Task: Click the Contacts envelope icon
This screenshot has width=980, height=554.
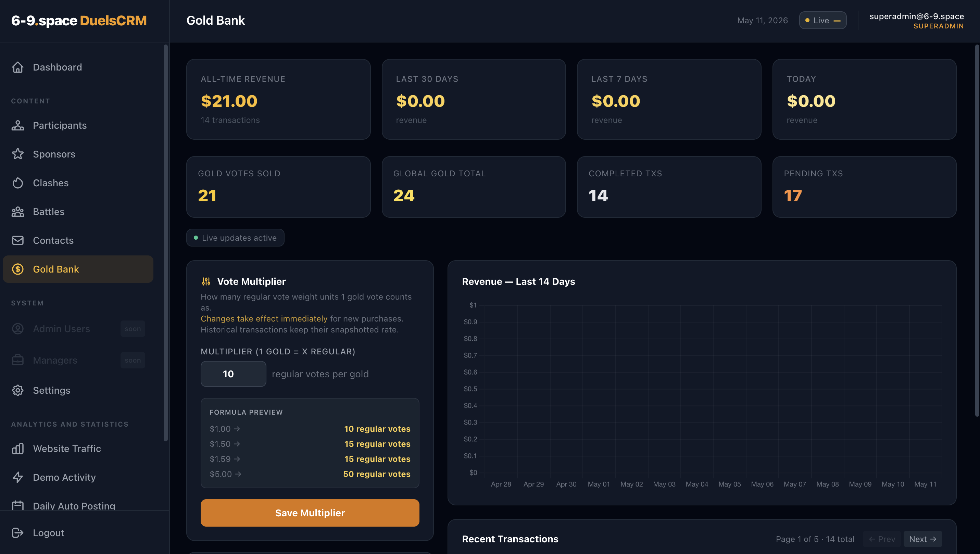Action: tap(17, 240)
